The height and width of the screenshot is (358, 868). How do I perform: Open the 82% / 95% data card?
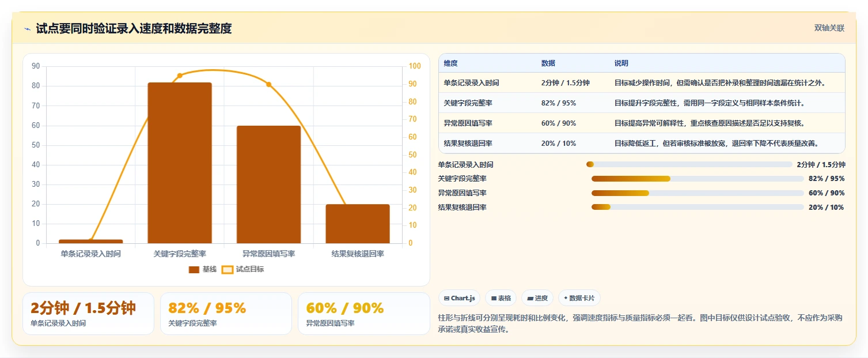pyautogui.click(x=226, y=314)
